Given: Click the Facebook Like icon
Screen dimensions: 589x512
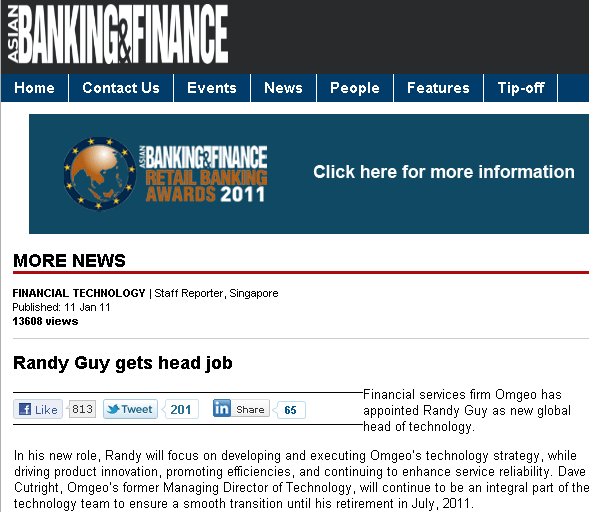Looking at the screenshot, I should coord(25,409).
